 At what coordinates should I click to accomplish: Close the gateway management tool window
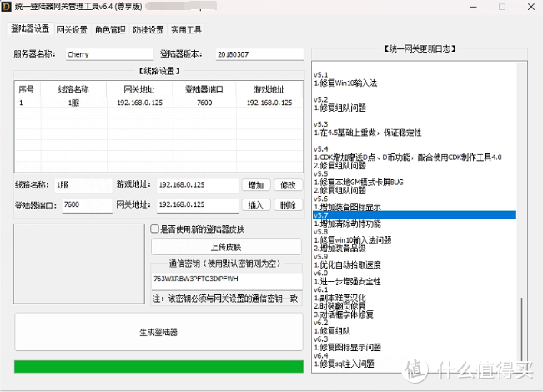pos(531,7)
